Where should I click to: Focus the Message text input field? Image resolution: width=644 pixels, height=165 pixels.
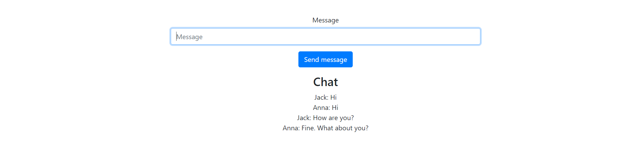coord(325,36)
